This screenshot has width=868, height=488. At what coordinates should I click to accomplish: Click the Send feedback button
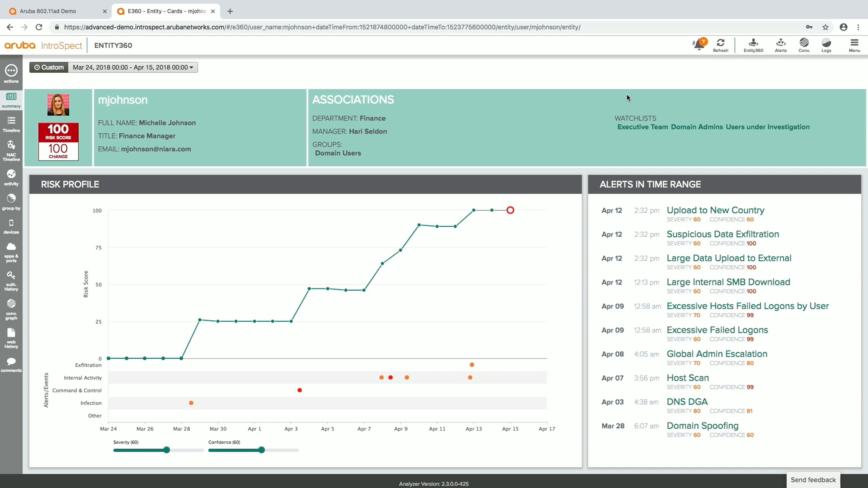point(813,480)
